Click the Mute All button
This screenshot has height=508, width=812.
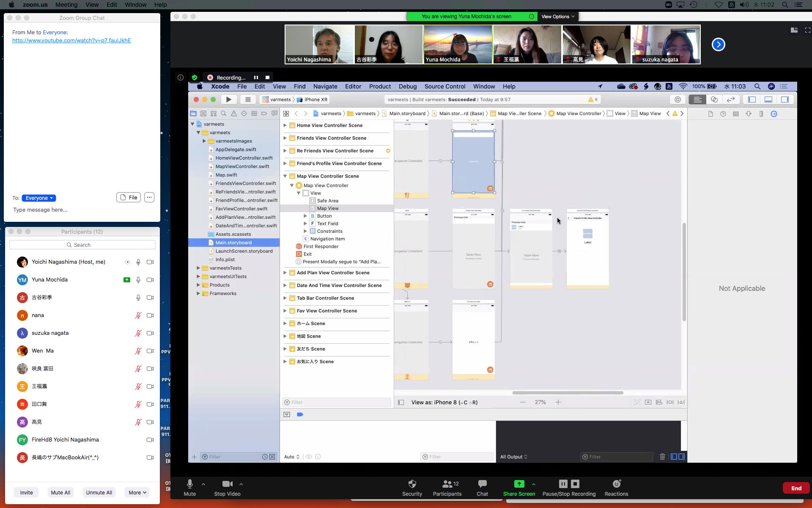point(60,492)
